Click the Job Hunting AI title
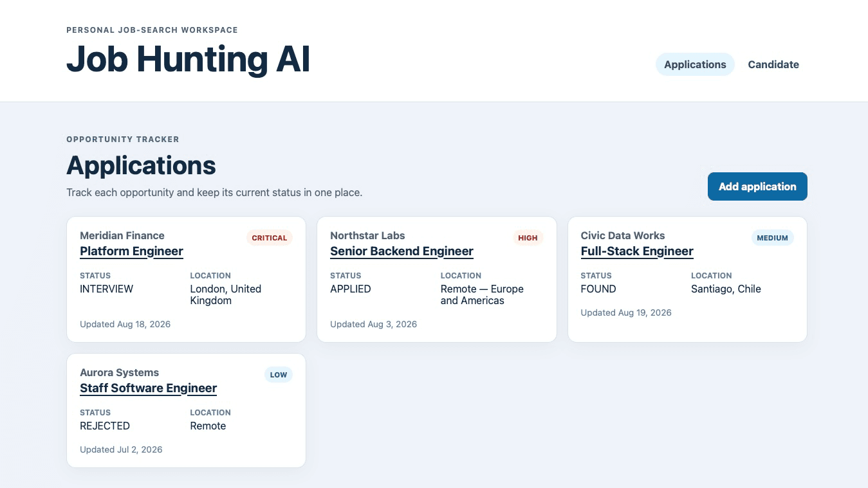The height and width of the screenshot is (488, 868). (x=189, y=59)
